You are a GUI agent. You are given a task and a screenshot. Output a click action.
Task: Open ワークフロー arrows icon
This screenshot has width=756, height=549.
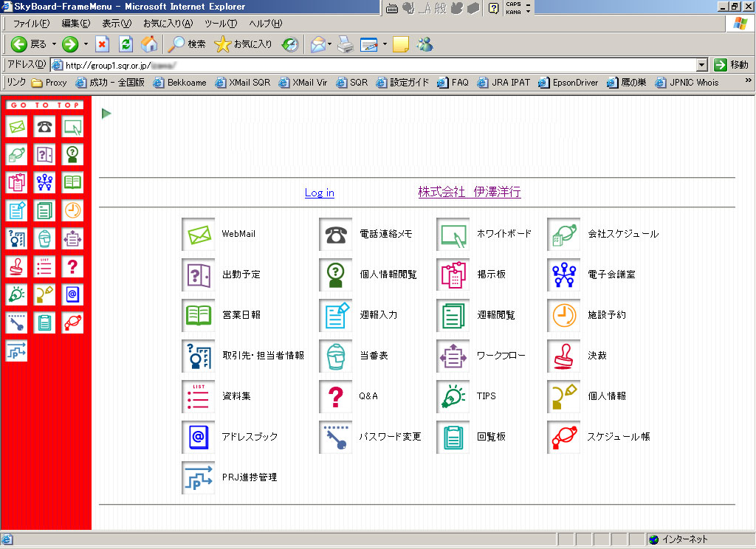[x=453, y=356]
